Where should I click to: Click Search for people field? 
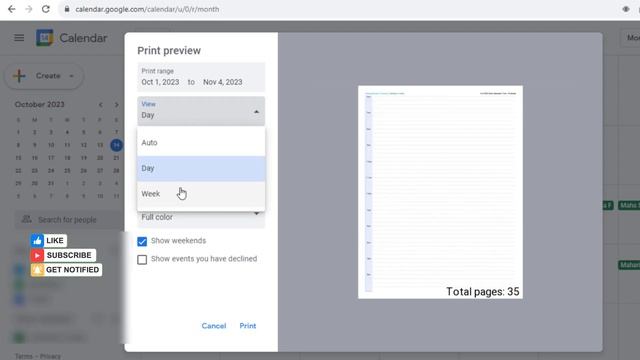[x=69, y=220]
